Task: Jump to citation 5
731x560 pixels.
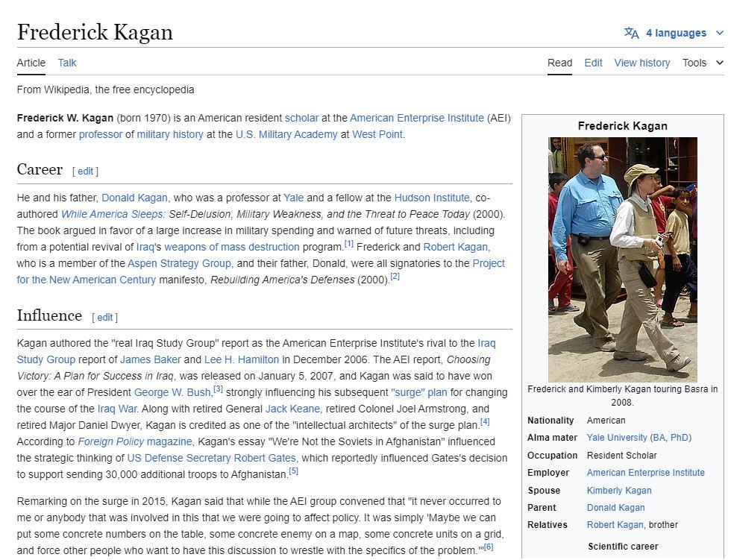Action: pos(293,471)
